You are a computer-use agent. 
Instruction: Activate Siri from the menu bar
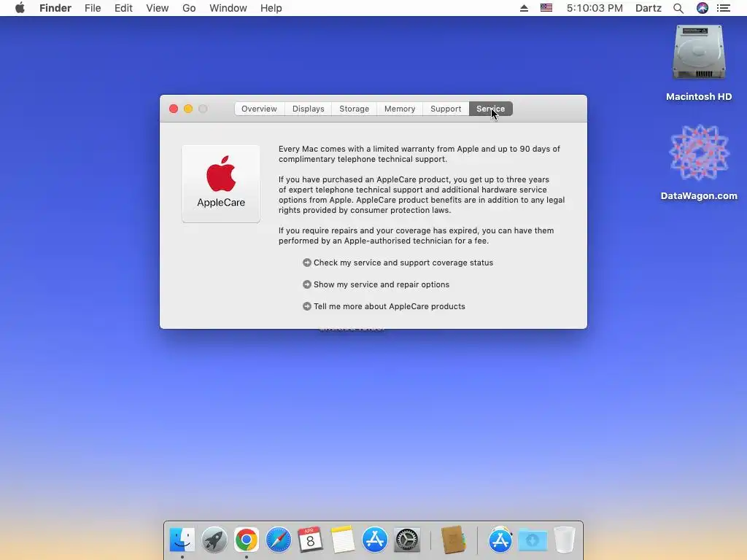(703, 8)
